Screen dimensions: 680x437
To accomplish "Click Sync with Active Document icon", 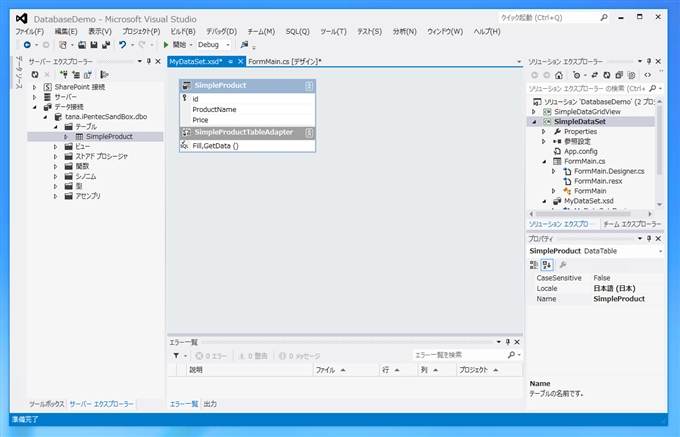I will tap(595, 75).
